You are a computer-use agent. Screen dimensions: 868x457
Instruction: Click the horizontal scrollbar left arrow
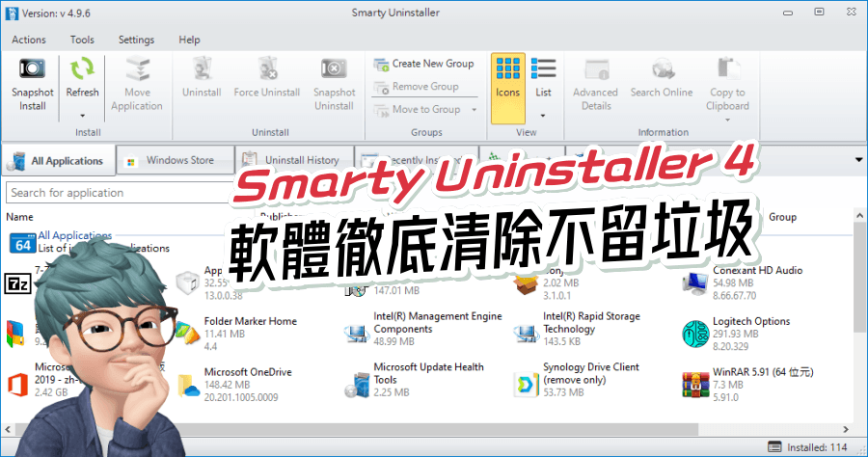(x=8, y=429)
